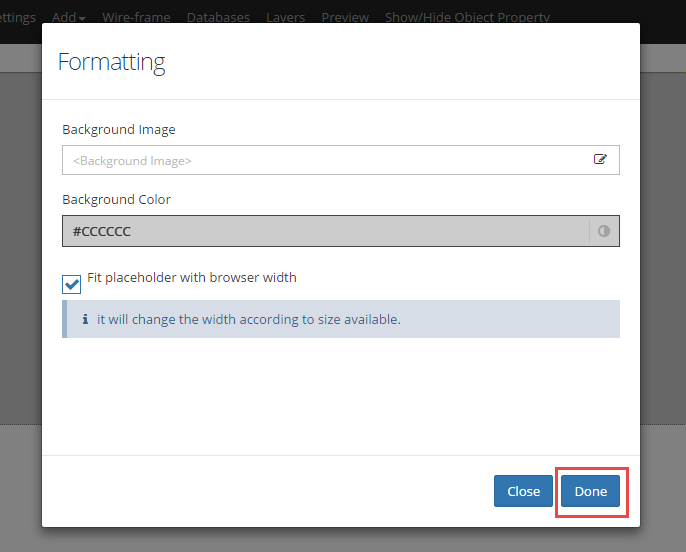The image size is (686, 552).
Task: Click the Background Image label
Action: pos(119,129)
